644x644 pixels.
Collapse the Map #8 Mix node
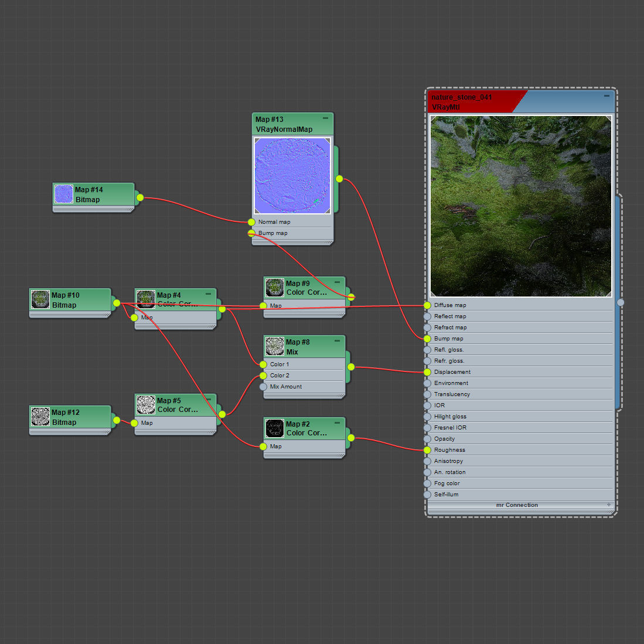pyautogui.click(x=337, y=341)
